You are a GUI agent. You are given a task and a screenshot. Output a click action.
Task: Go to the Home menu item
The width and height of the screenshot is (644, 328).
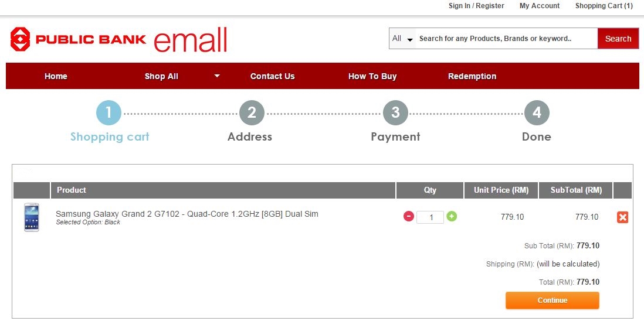point(56,76)
